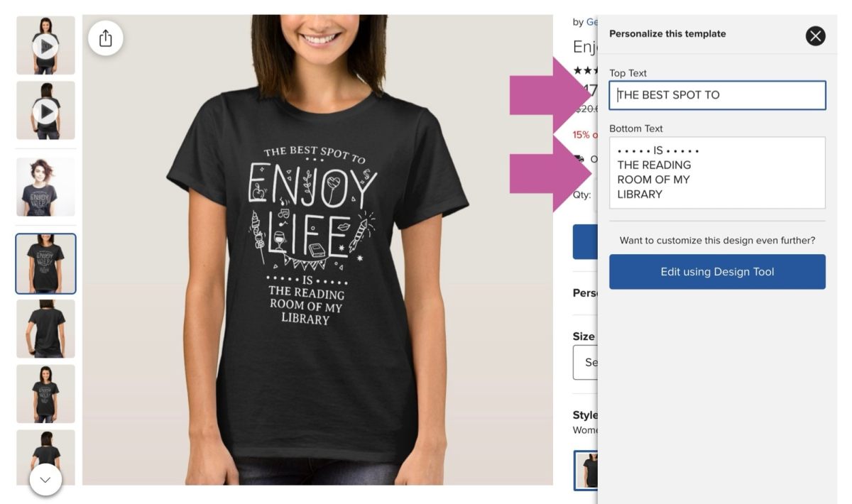Screen dimensions: 852x504
Task: Click Edit using Design Tool button
Action: (717, 272)
